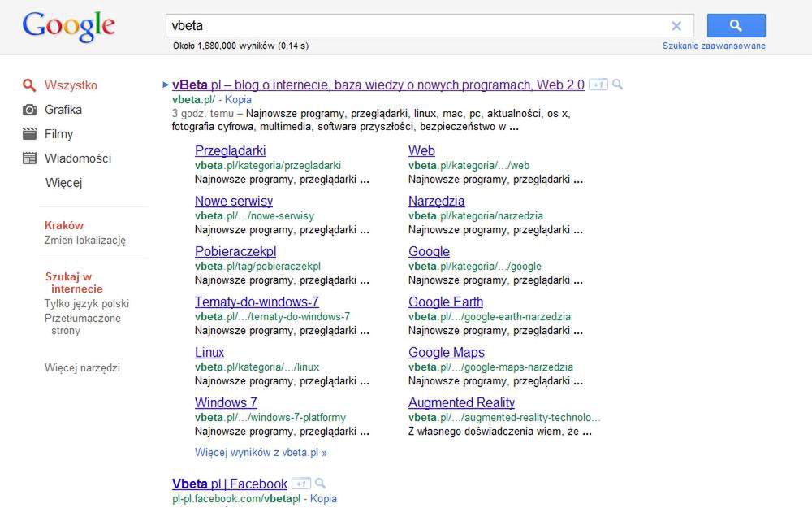Open Vbeta.pl | Facebook result
Viewport: 812px width, 508px height.
tap(230, 484)
